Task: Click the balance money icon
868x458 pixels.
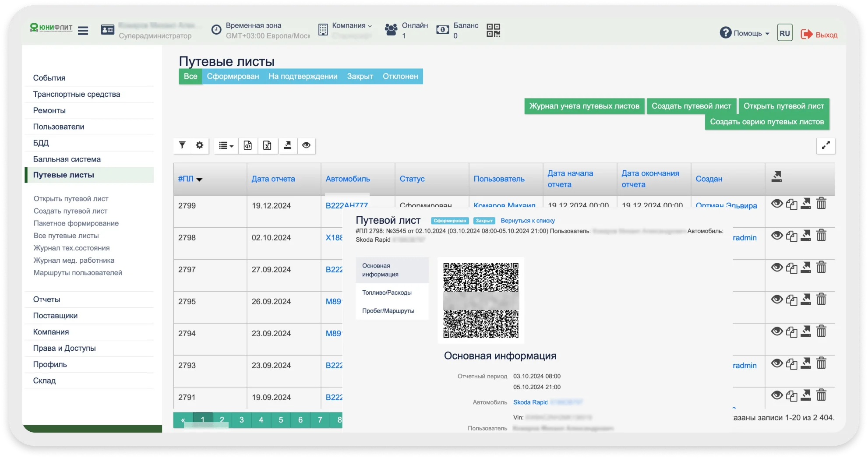Action: tap(442, 30)
